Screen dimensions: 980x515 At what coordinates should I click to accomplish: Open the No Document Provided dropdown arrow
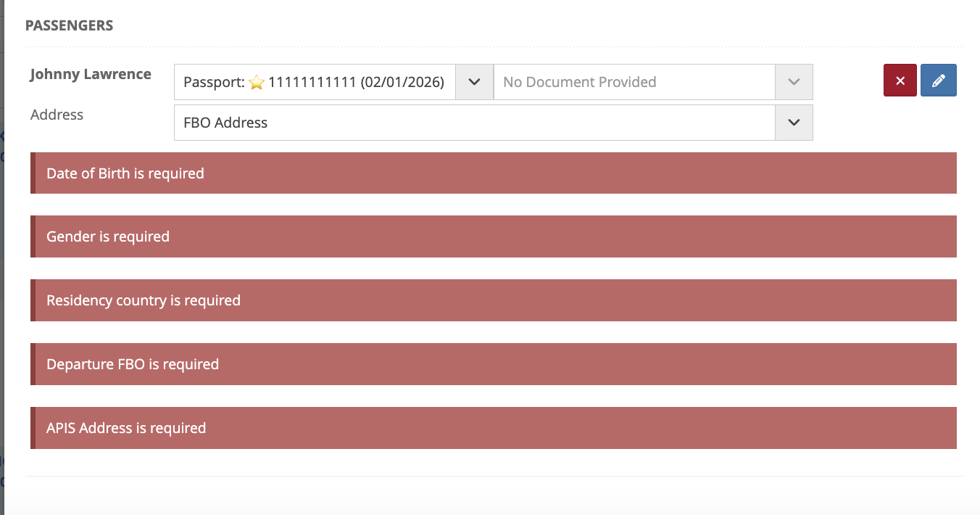tap(794, 82)
